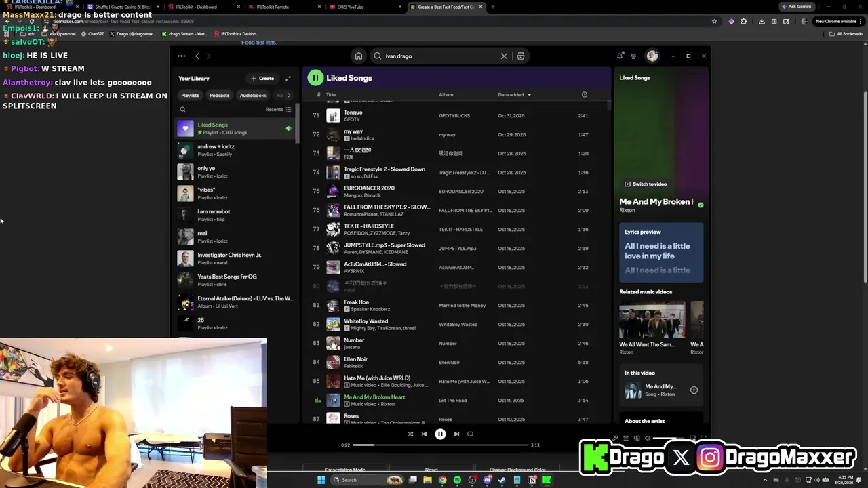Screen dimensions: 868x488
Task: Toggle repeat in the player bar
Action: (470, 434)
